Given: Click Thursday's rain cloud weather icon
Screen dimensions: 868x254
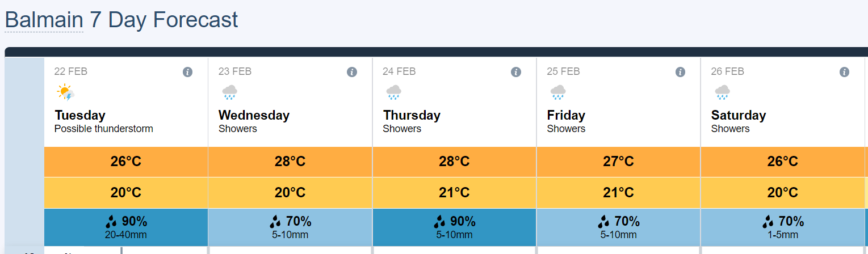Looking at the screenshot, I should click(x=394, y=92).
